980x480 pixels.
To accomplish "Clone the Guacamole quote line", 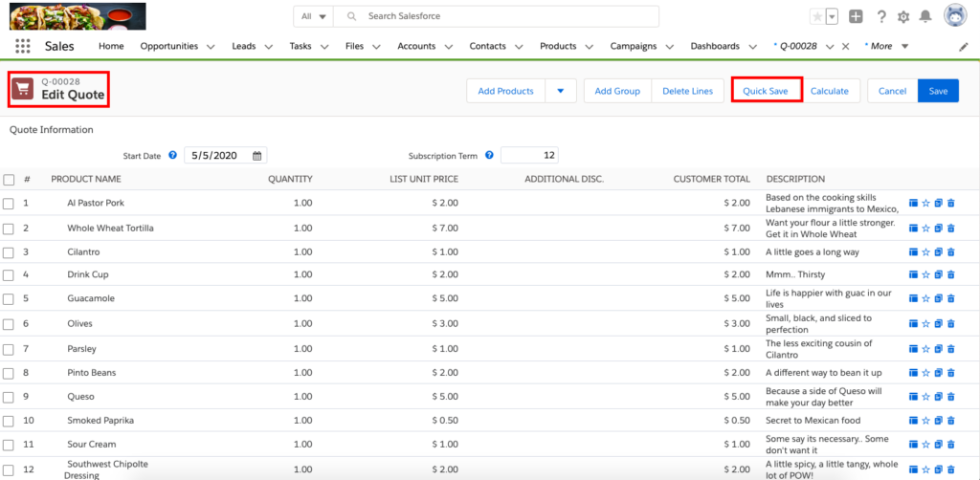I will tap(938, 298).
